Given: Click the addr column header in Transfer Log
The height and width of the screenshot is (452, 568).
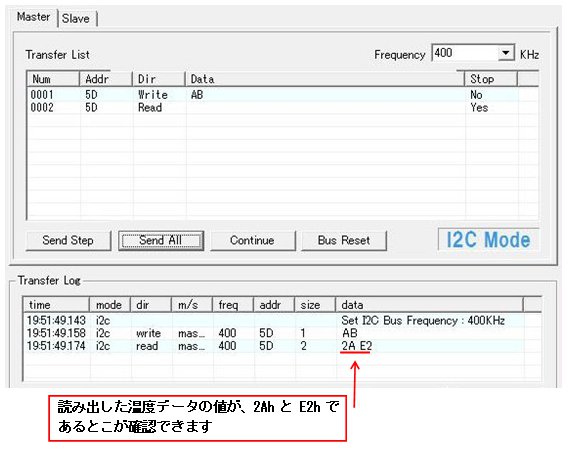Looking at the screenshot, I should pyautogui.click(x=273, y=305).
